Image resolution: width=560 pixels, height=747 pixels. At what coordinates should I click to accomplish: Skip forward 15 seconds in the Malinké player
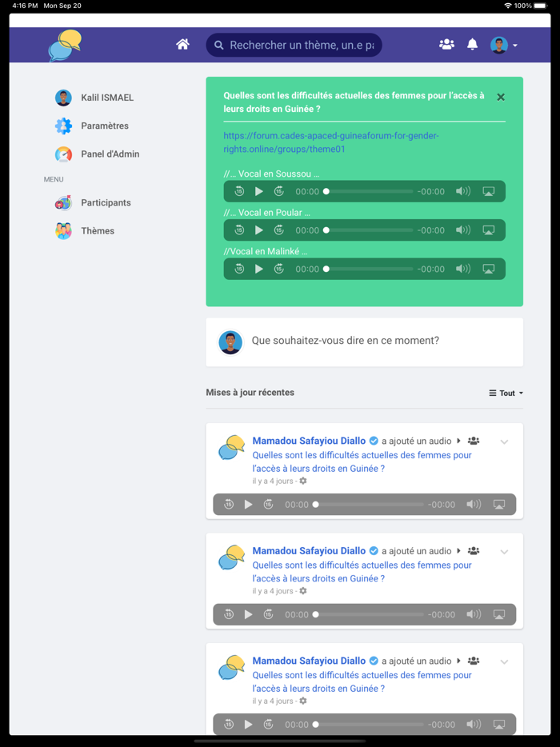(278, 269)
